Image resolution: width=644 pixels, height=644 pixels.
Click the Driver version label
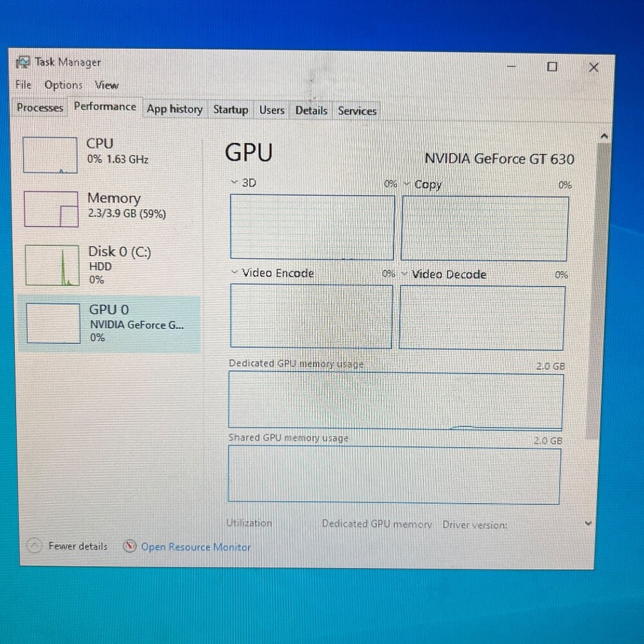click(475, 525)
